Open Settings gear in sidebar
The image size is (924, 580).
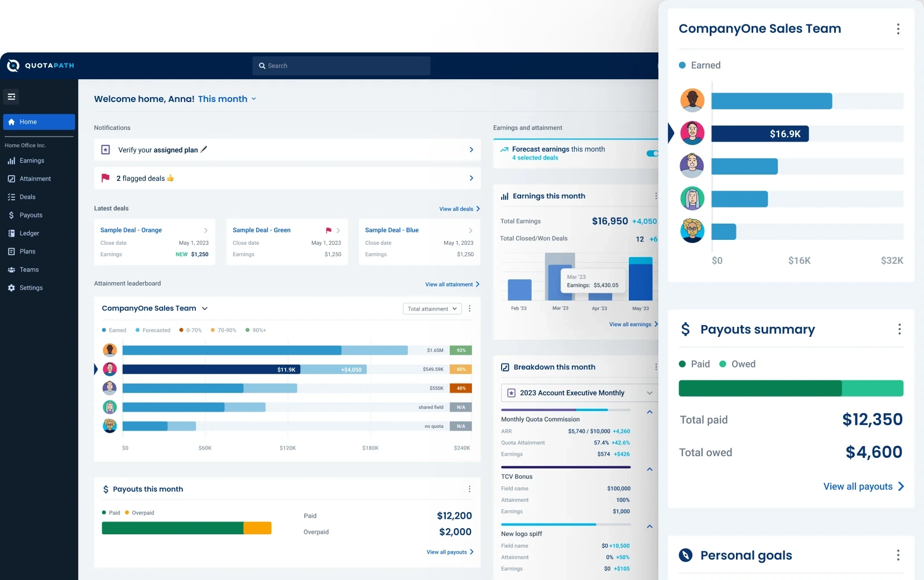pyautogui.click(x=11, y=288)
